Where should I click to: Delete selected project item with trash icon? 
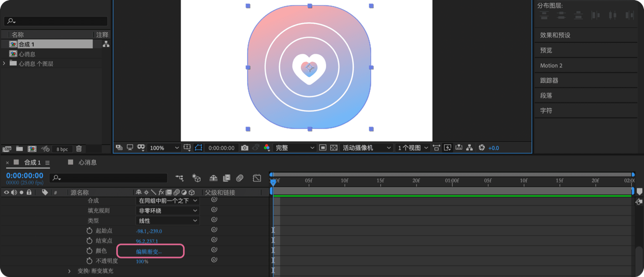(x=78, y=149)
